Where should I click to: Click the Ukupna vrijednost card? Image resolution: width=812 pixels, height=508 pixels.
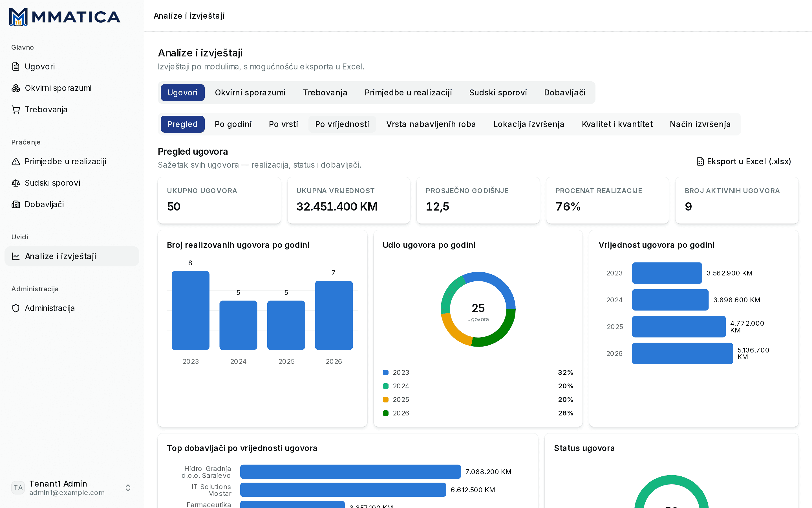348,200
